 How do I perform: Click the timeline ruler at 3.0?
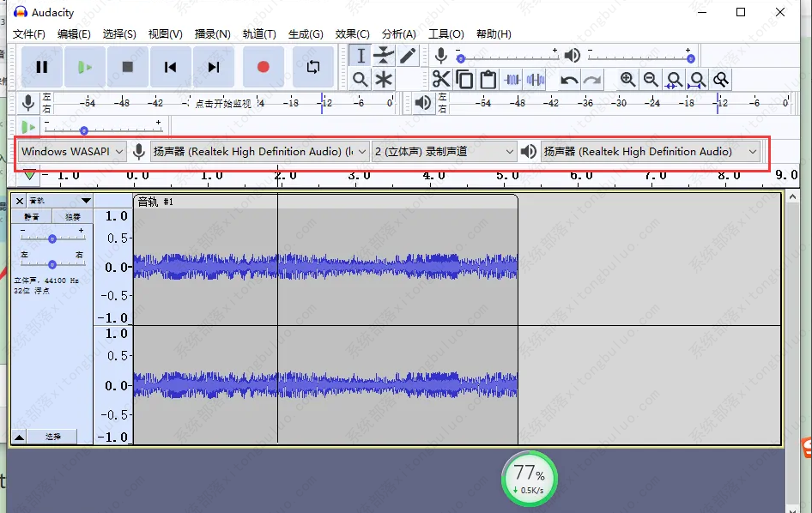(360, 176)
